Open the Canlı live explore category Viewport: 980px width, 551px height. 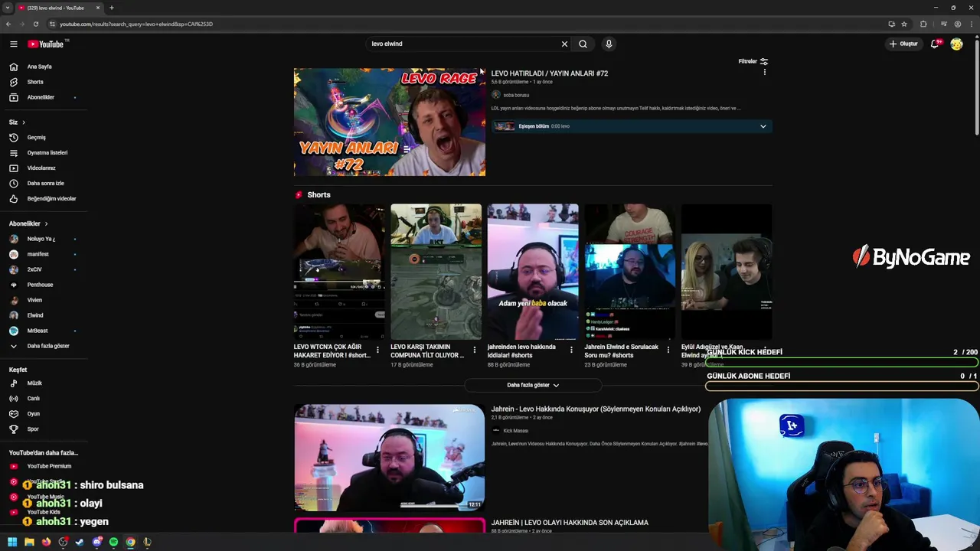(x=34, y=398)
